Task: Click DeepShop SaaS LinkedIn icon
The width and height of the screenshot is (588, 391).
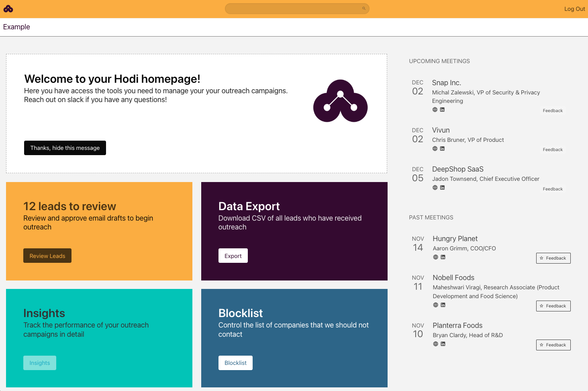Action: (x=442, y=188)
